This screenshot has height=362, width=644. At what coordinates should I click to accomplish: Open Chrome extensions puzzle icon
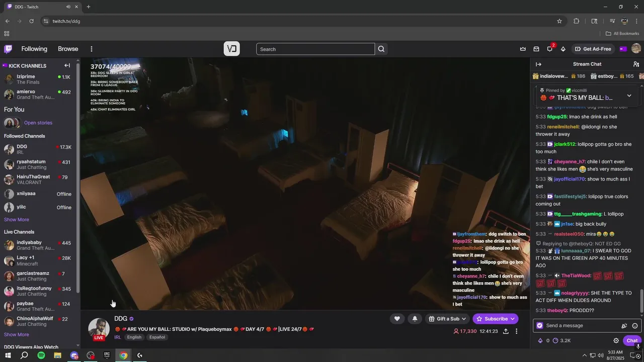(x=577, y=21)
